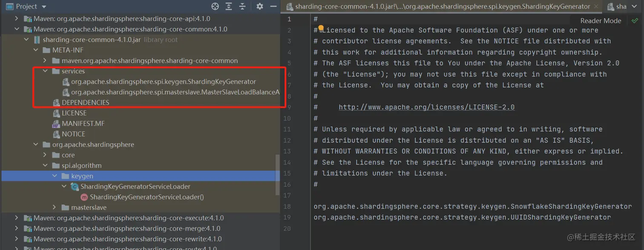The width and height of the screenshot is (644, 250).
Task: Select the MANIFEST.MF file
Action: pyautogui.click(x=83, y=123)
